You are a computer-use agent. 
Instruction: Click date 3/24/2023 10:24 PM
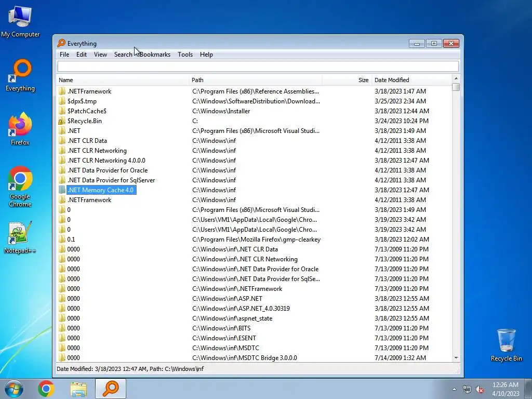(x=402, y=121)
